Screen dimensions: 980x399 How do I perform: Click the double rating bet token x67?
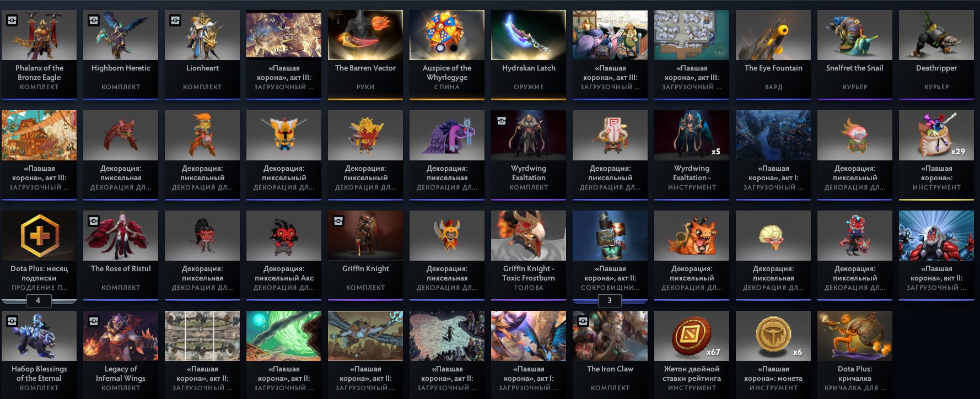(x=692, y=354)
